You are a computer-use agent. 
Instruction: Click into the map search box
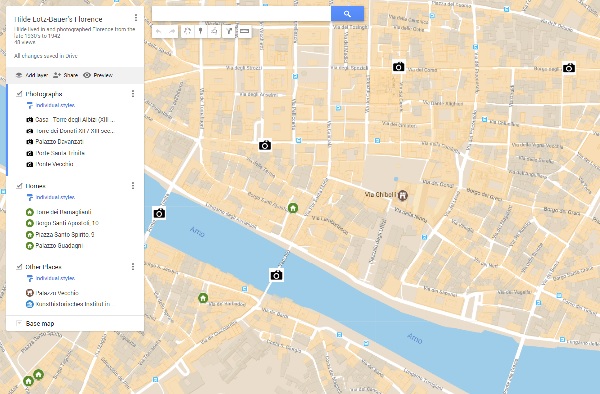click(241, 14)
